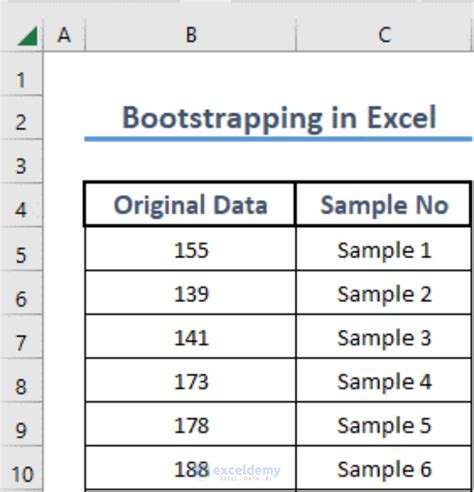Select cell containing 178
The image size is (474, 492).
190,424
